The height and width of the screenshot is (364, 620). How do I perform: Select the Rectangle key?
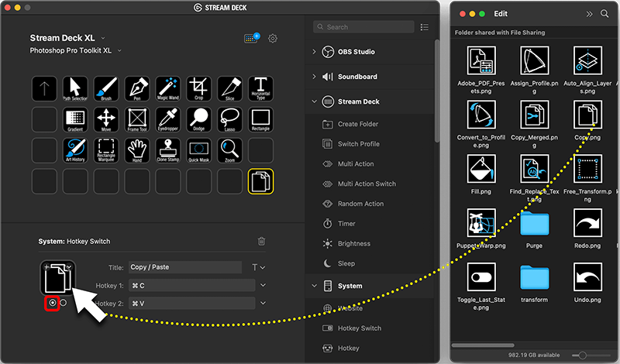(x=260, y=119)
